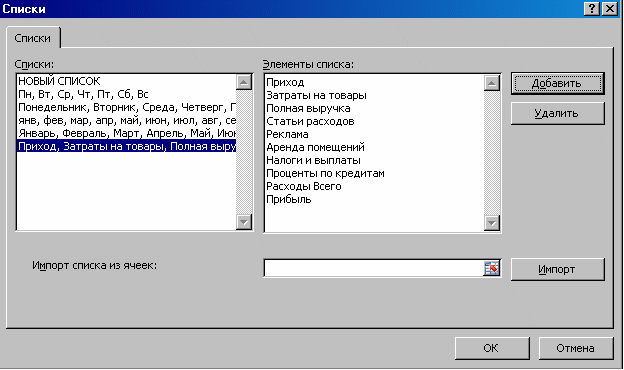Click the Отмена button
The image size is (624, 370).
[x=575, y=348]
